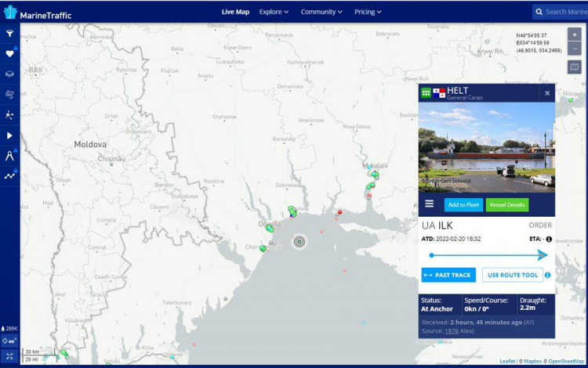Click the green grid icon beside HELT
The image size is (588, 368).
coord(426,93)
